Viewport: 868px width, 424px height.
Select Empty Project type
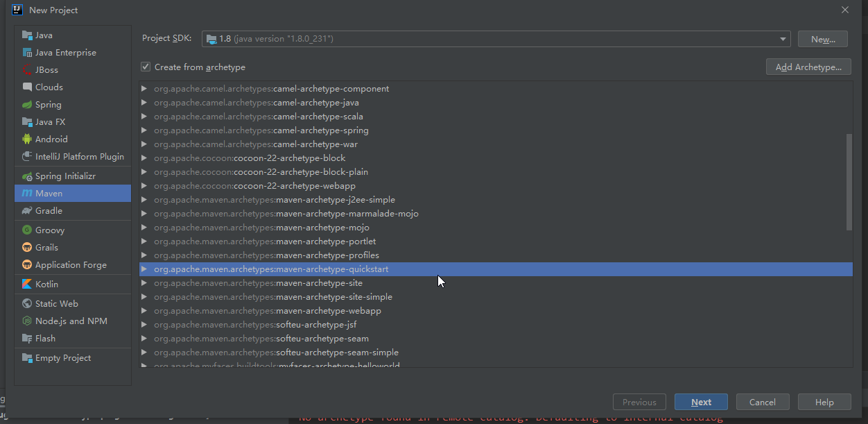pyautogui.click(x=73, y=358)
